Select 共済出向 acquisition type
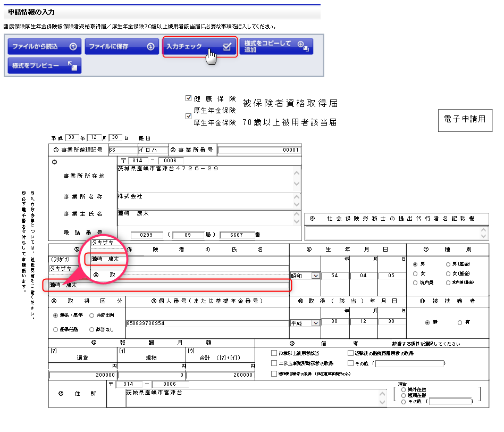The image size is (504, 432). [92, 315]
